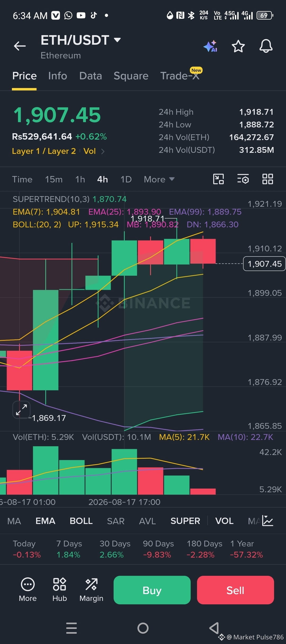Open indicator chart settings icon beside MA
This screenshot has height=644, width=286.
tap(267, 521)
